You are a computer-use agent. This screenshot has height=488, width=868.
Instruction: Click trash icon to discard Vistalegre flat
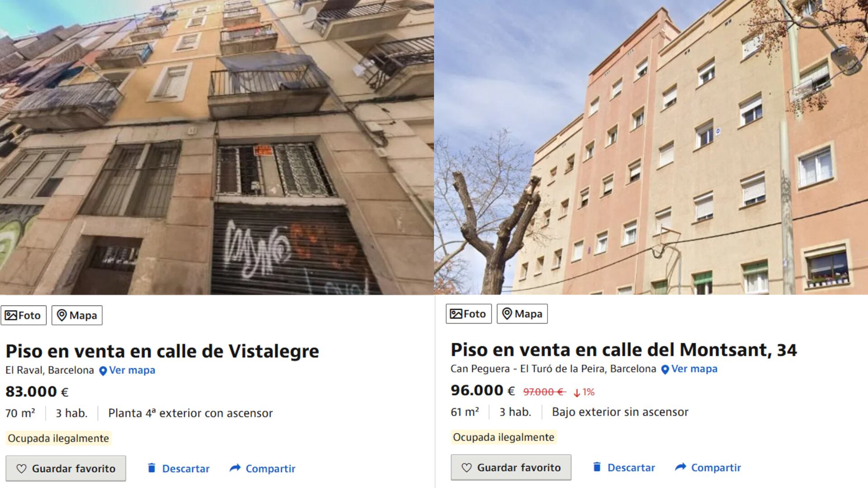pos(151,468)
